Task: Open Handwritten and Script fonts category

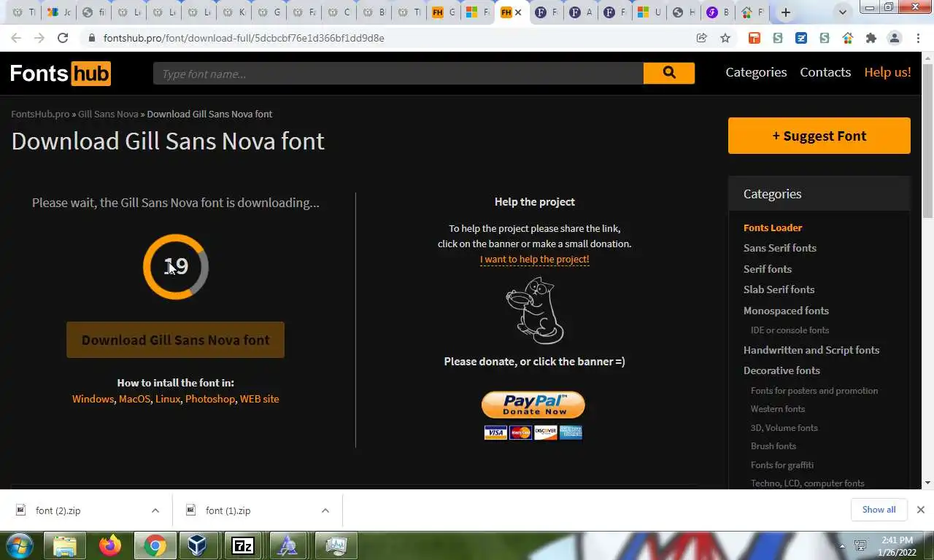Action: click(811, 350)
